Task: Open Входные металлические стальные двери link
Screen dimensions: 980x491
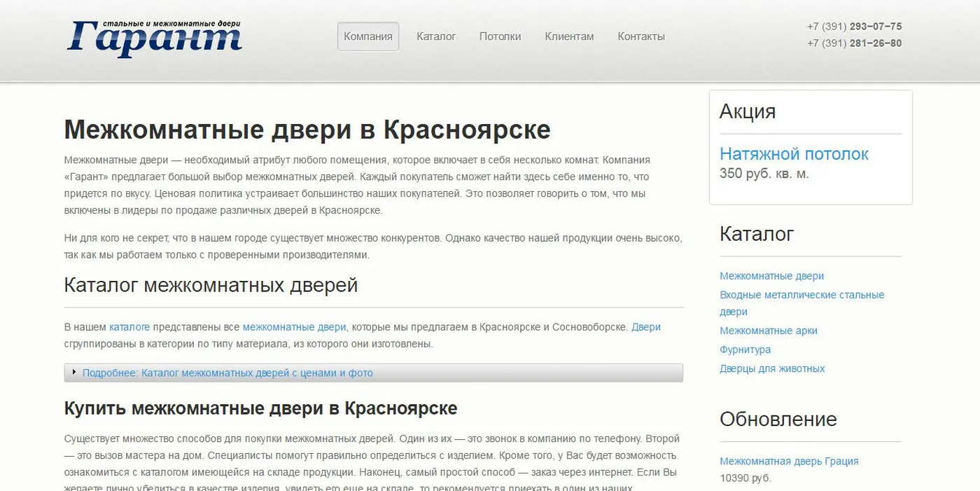Action: [801, 295]
